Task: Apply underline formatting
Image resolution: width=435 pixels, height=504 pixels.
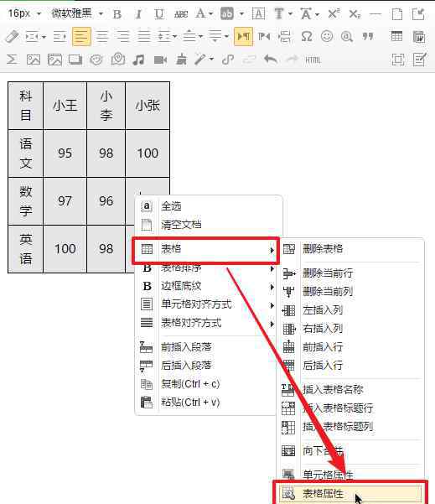Action: click(159, 14)
